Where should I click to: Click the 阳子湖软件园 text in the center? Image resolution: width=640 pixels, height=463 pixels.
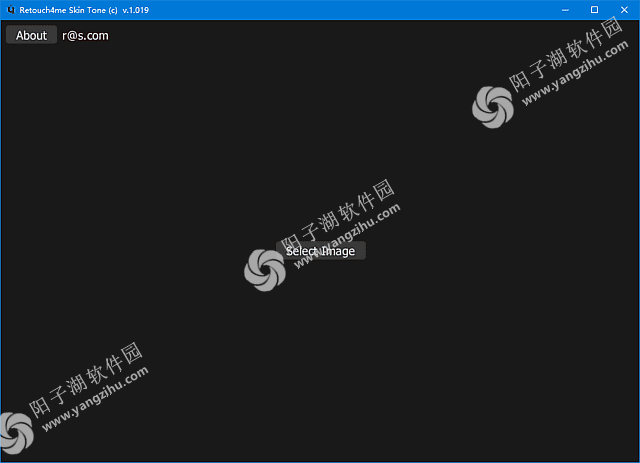338,215
